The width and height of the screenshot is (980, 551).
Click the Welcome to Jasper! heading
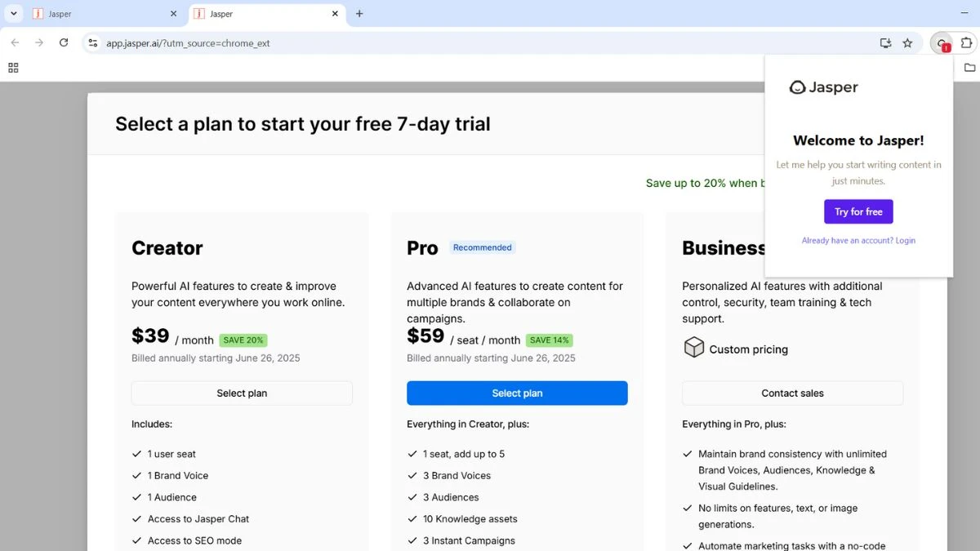click(x=858, y=140)
